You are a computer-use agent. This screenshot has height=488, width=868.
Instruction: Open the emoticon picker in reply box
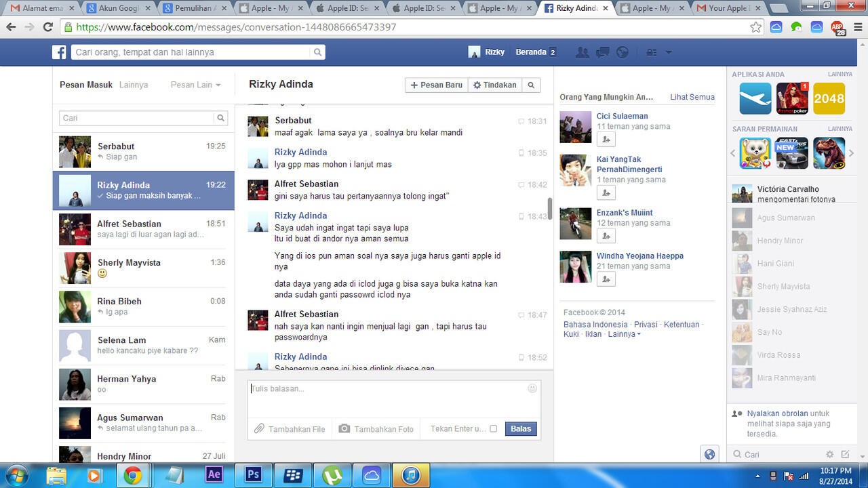tap(532, 388)
